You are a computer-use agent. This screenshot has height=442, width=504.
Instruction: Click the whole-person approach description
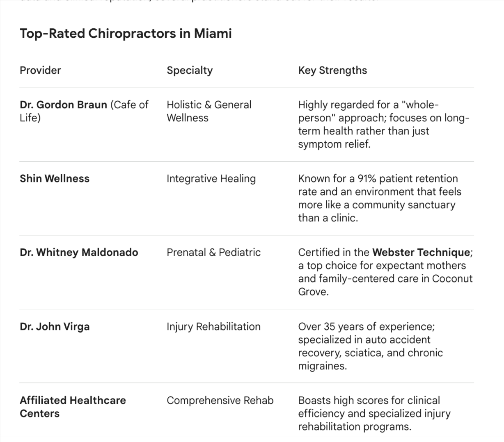[x=383, y=124]
